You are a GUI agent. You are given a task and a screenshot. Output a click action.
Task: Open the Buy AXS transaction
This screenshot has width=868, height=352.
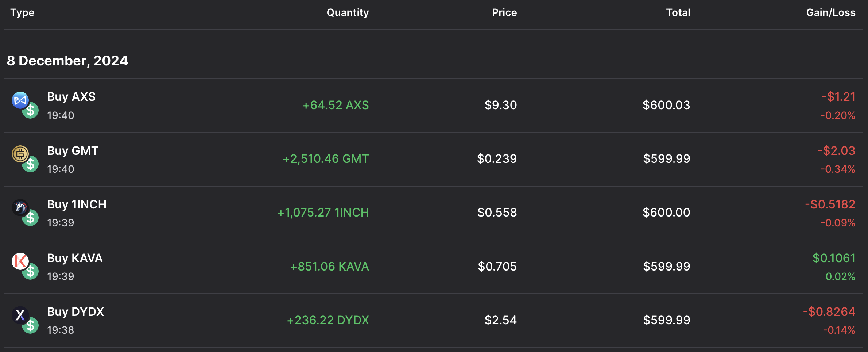point(71,97)
